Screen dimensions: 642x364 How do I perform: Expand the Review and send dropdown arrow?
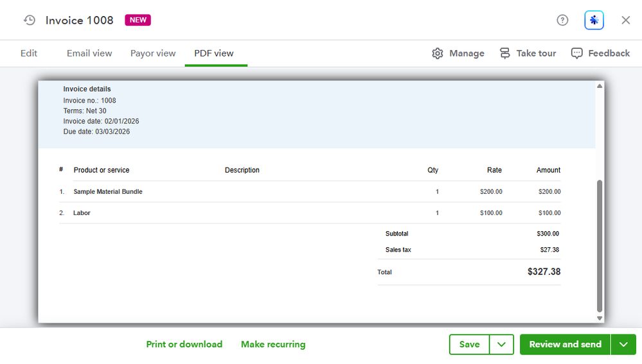pos(623,345)
